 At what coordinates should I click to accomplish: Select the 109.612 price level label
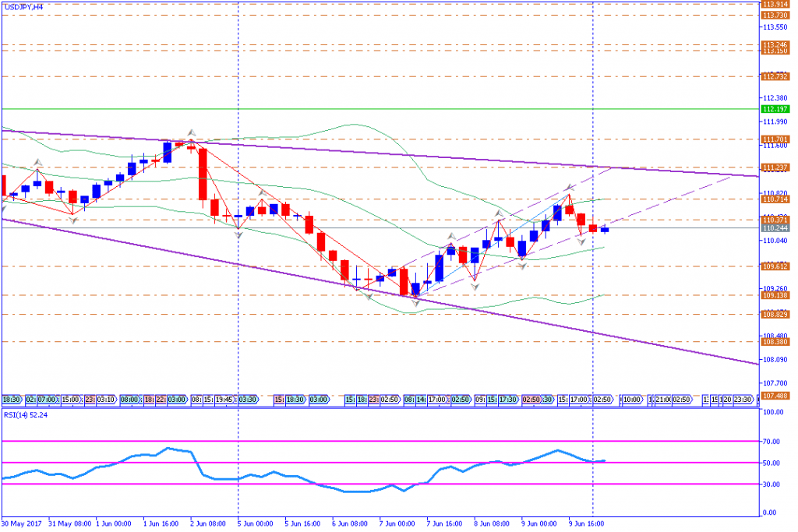775,266
